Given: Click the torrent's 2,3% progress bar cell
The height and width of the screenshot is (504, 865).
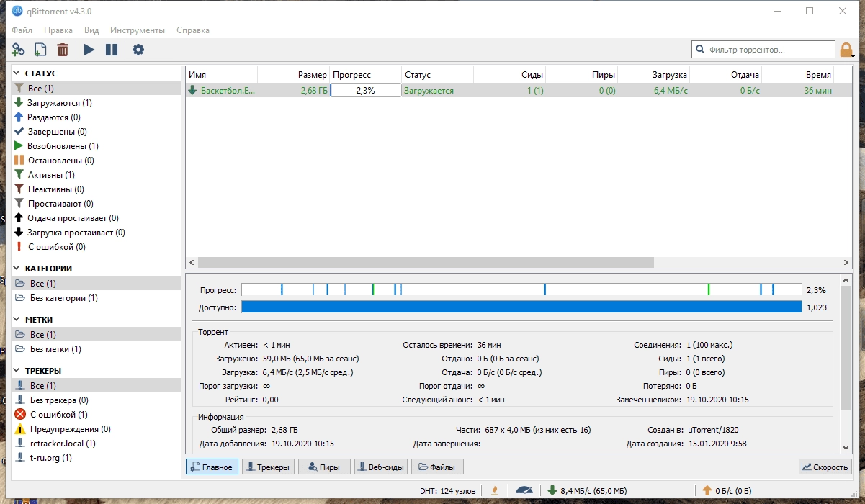Looking at the screenshot, I should (365, 91).
